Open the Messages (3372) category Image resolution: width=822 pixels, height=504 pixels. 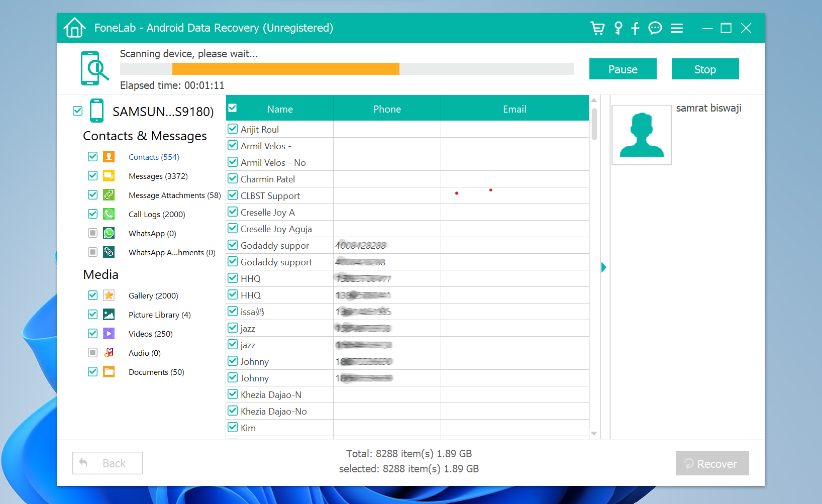(x=158, y=176)
